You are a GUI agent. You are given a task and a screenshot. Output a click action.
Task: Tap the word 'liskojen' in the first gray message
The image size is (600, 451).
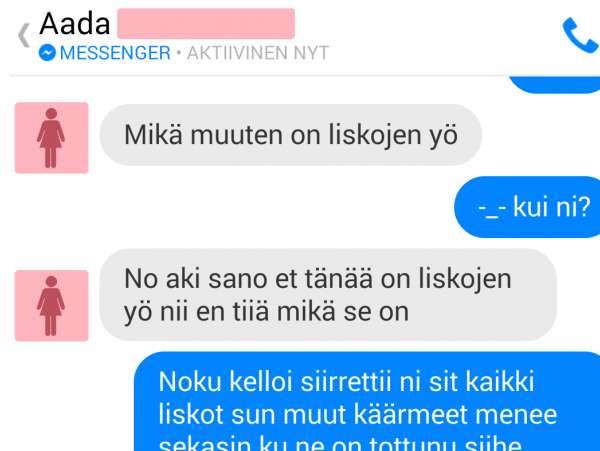pos(375,135)
